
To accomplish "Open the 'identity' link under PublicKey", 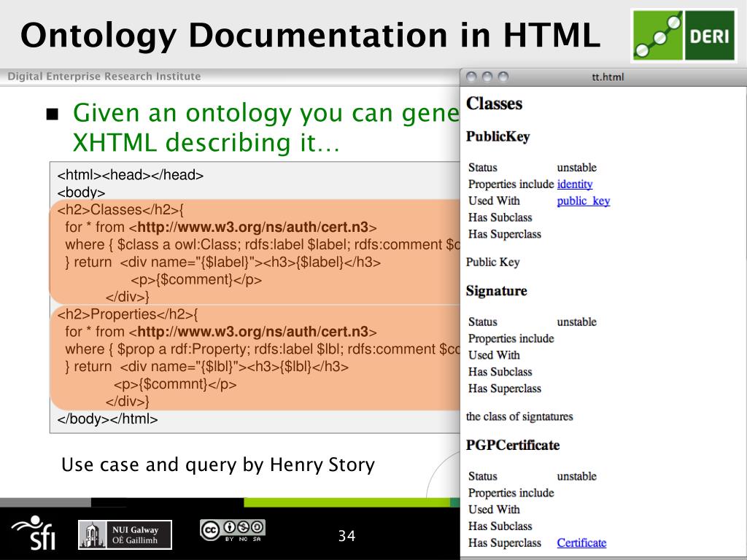I will click(x=575, y=184).
